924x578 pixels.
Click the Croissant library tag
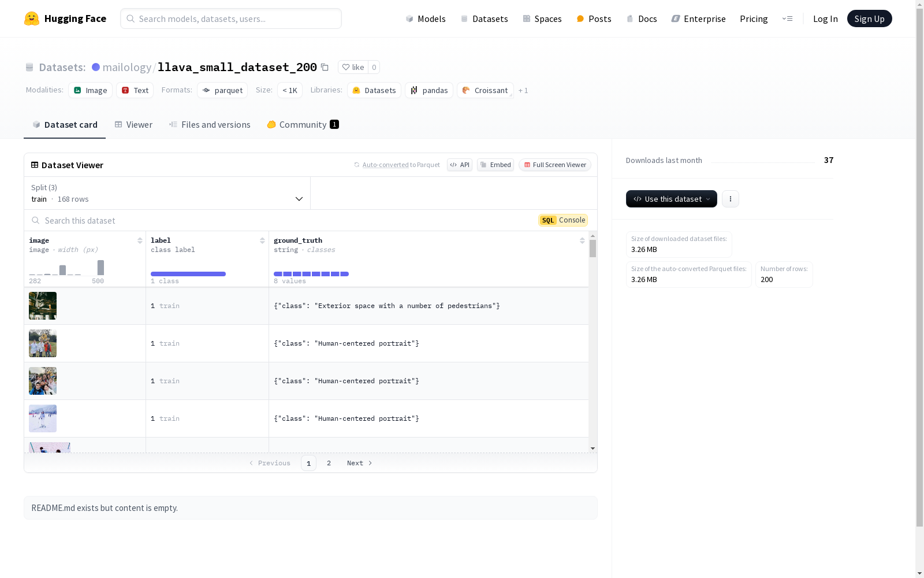485,90
